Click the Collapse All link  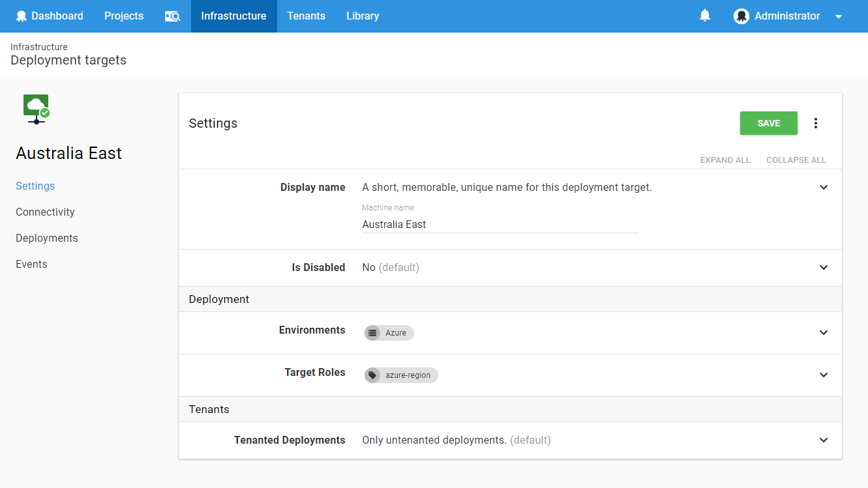(x=796, y=160)
